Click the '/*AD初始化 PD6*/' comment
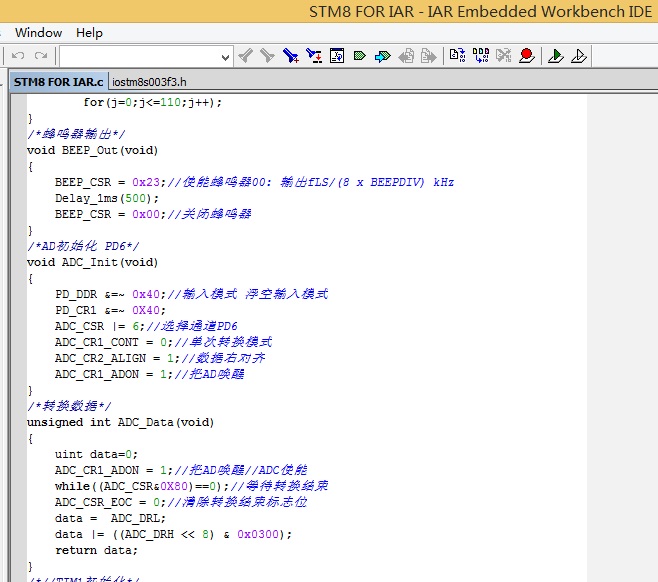658x582 pixels. (x=83, y=246)
